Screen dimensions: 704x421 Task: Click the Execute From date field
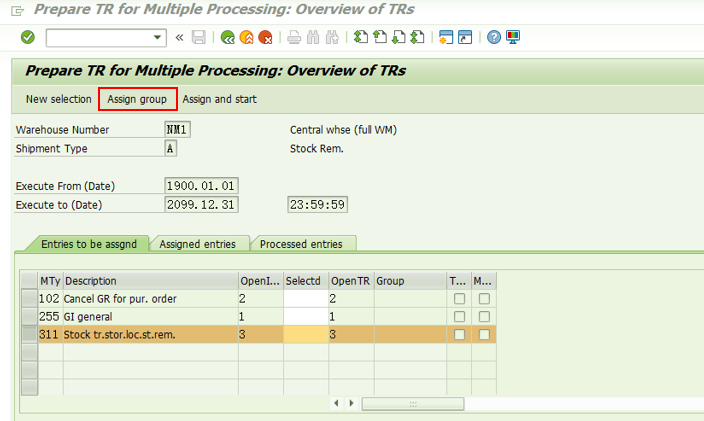coord(201,186)
